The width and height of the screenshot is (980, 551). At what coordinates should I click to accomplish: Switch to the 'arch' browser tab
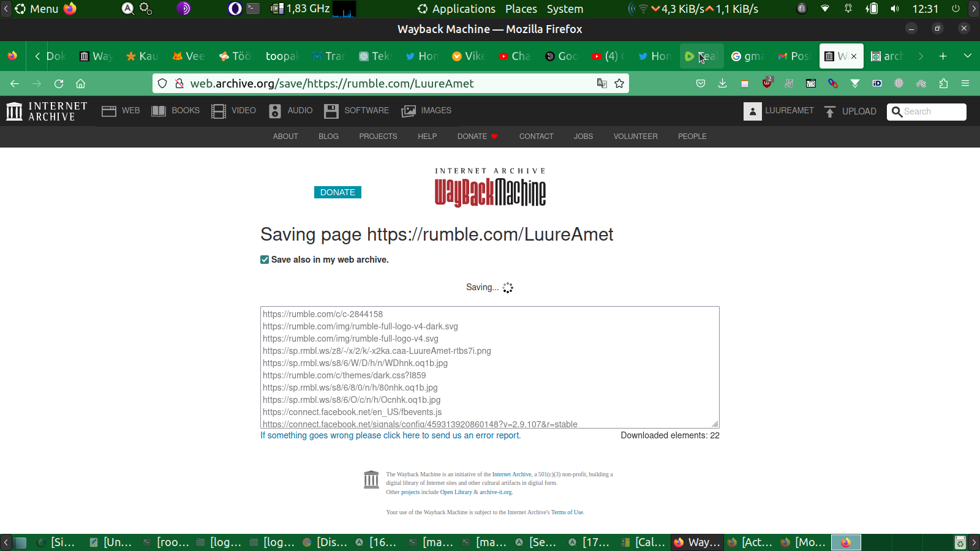pyautogui.click(x=887, y=56)
